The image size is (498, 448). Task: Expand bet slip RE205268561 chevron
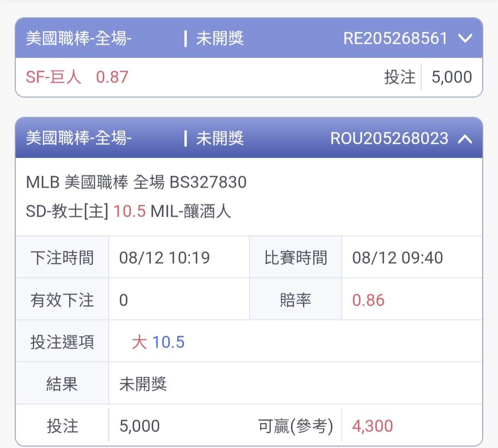click(x=465, y=38)
